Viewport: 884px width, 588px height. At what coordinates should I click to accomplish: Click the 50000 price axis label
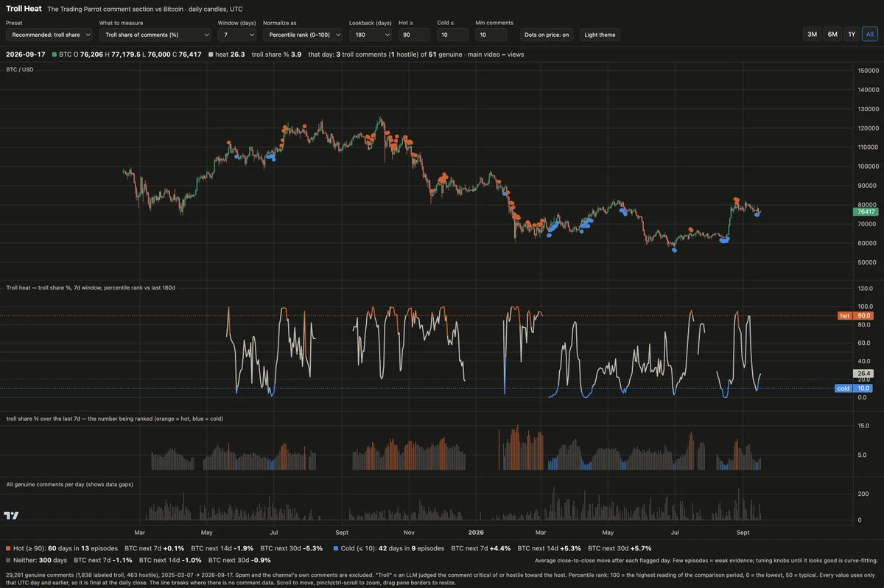point(867,262)
